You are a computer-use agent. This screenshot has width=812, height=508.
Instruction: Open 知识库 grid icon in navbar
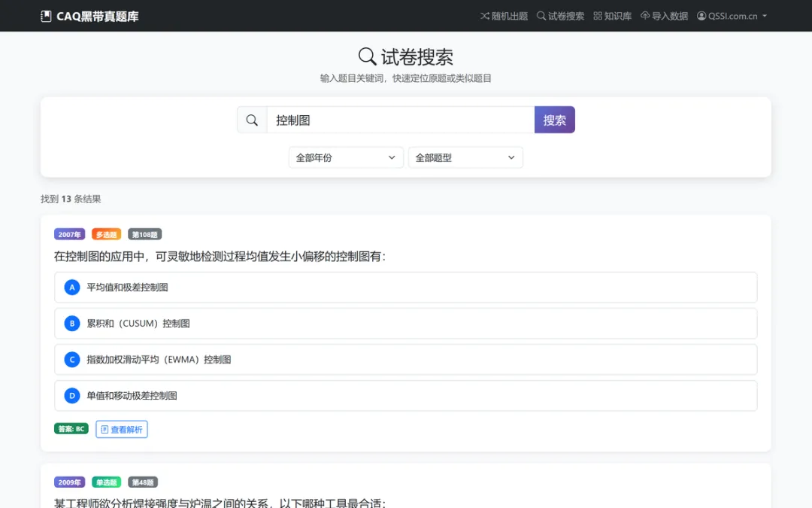(598, 16)
